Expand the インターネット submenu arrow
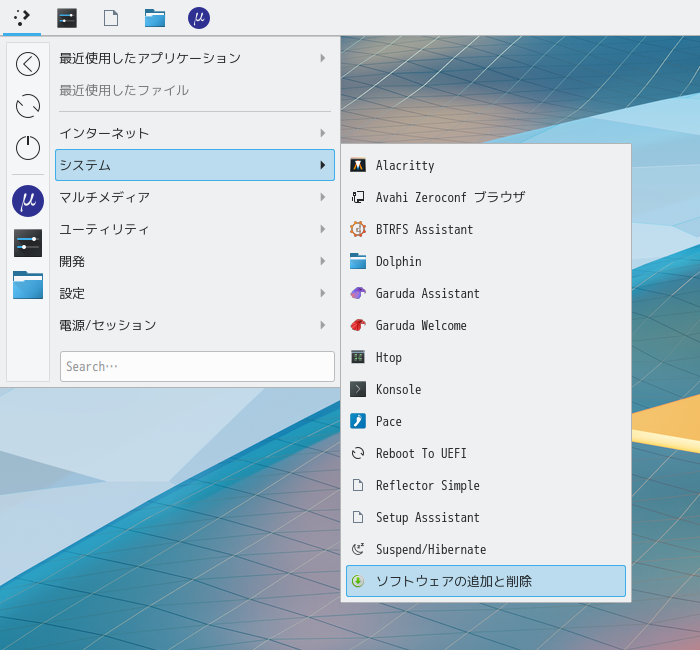700x650 pixels. pos(323,133)
